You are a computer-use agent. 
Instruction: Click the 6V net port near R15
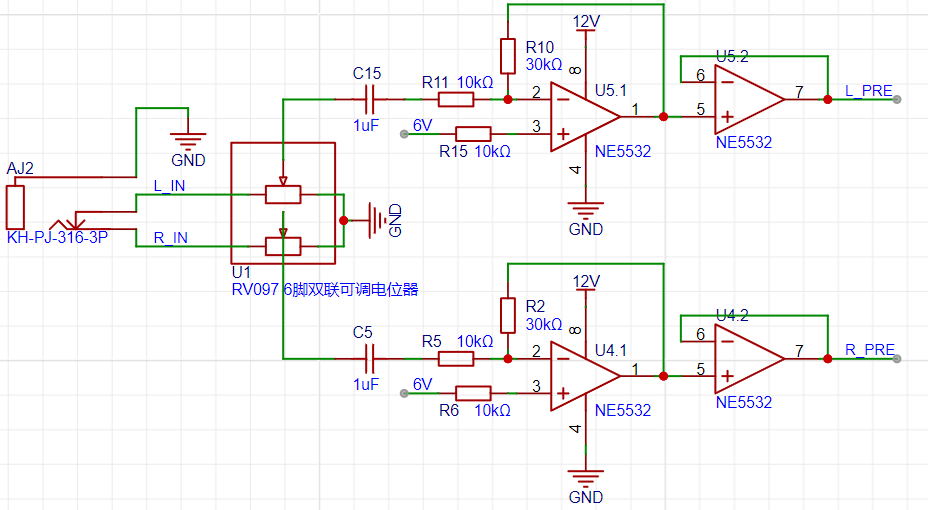click(404, 134)
